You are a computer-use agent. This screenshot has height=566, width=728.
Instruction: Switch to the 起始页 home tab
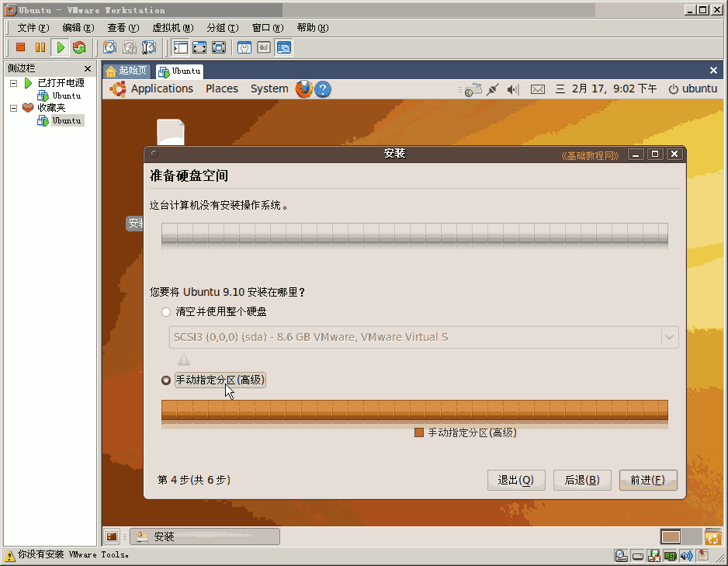[x=127, y=71]
